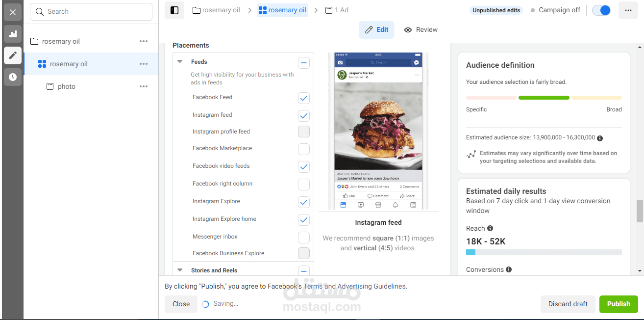Click the info icon beside Estimated audience size
This screenshot has width=644, height=320.
point(600,138)
